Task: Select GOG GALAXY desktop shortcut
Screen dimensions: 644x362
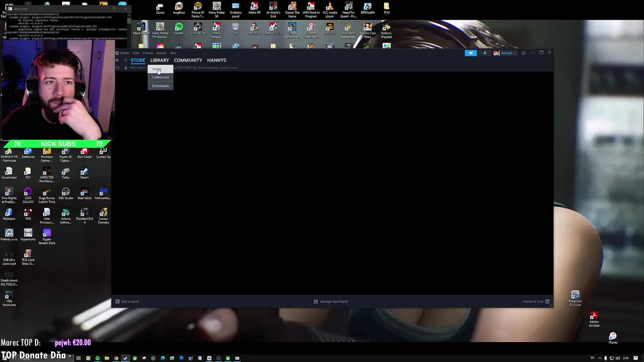Action: [x=28, y=196]
